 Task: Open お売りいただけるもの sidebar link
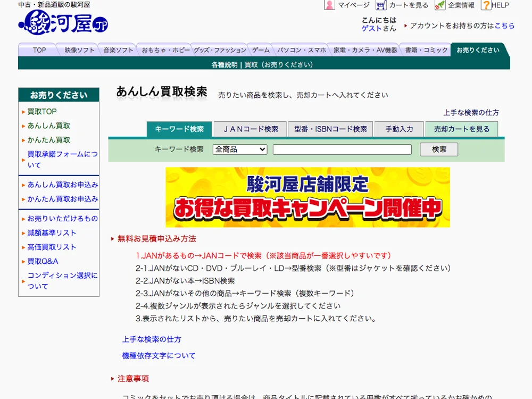pos(62,219)
